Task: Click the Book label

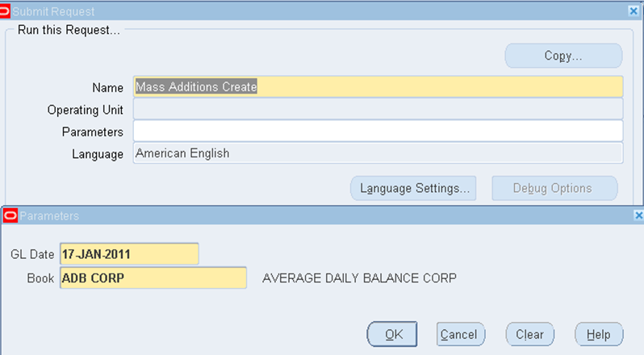Action: pyautogui.click(x=40, y=278)
